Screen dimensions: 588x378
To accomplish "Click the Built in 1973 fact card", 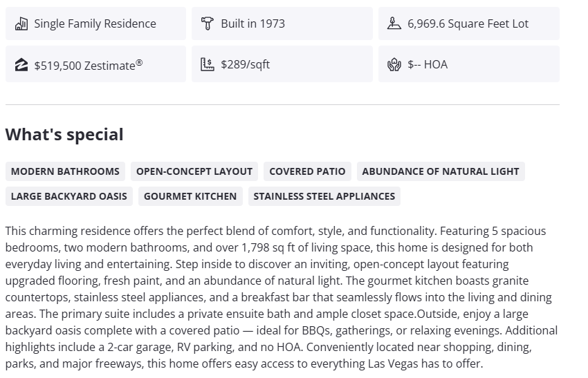I will 282,23.
